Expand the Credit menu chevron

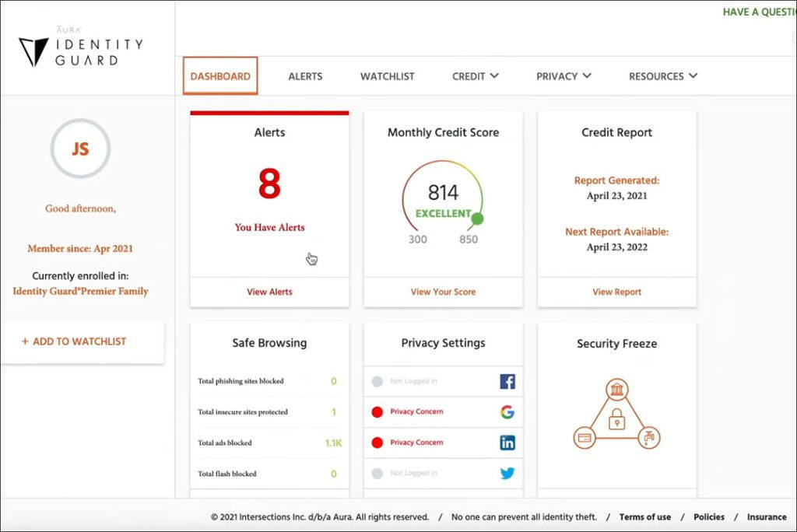[x=494, y=75]
